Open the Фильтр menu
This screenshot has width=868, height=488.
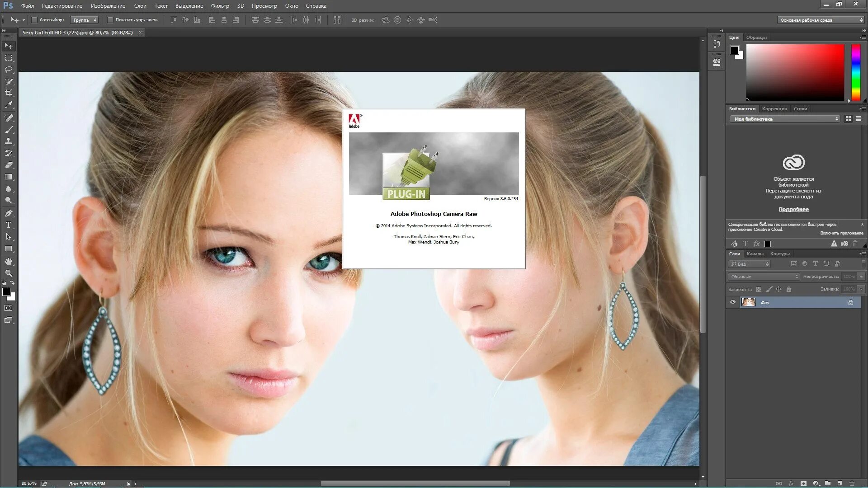tap(220, 6)
